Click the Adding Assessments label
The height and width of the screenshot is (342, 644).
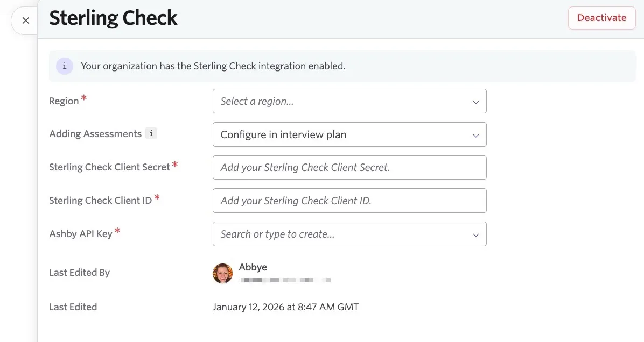coord(95,134)
